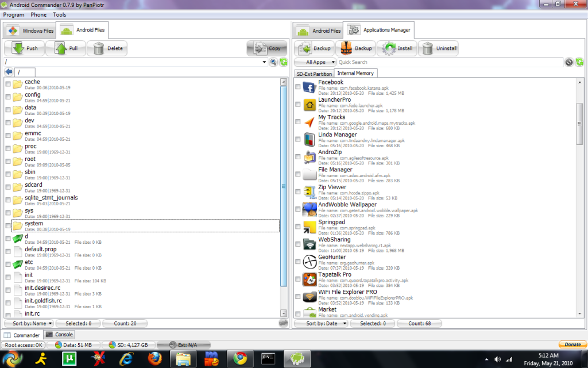Tick the Springpad app checkbox
Screen dimensions: 588x368
pyautogui.click(x=298, y=227)
